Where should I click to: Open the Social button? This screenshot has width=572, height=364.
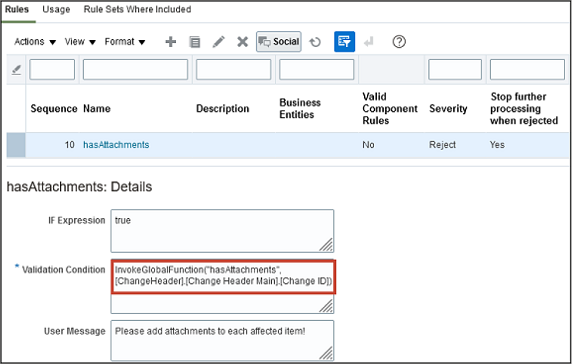279,42
